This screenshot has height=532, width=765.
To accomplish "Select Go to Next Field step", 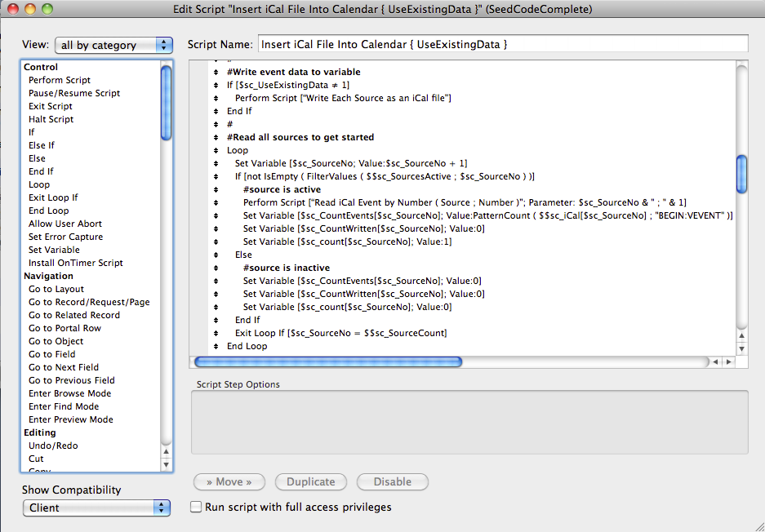I will [64, 367].
